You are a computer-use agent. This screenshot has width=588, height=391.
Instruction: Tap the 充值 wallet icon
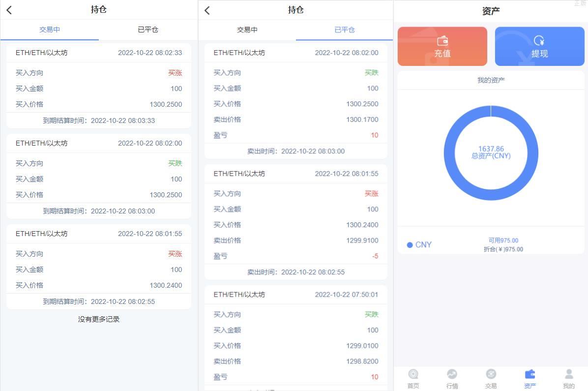click(442, 40)
